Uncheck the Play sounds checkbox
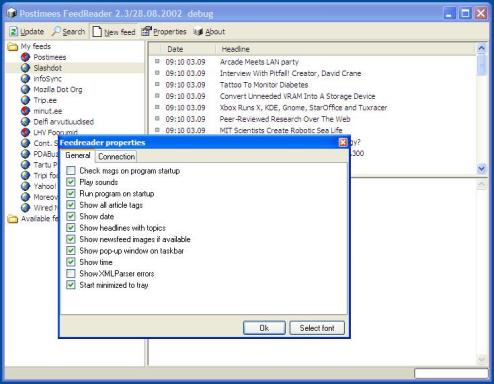494x384 pixels. (71, 182)
